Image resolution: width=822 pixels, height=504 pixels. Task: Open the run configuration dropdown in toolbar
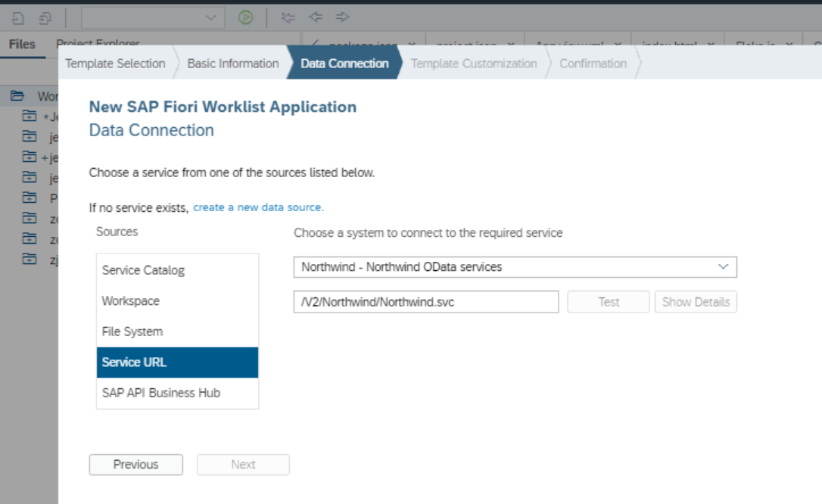(x=153, y=18)
